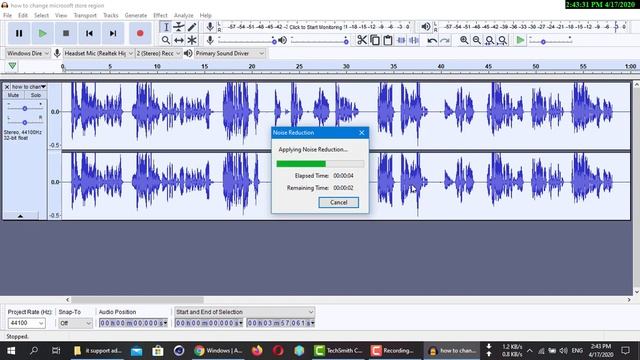Viewport: 640px width, 360px height.
Task: Open the Analyze menu
Action: (184, 16)
